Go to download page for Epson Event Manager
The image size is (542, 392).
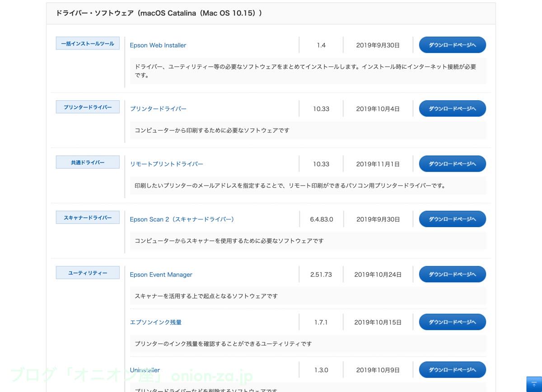(452, 275)
